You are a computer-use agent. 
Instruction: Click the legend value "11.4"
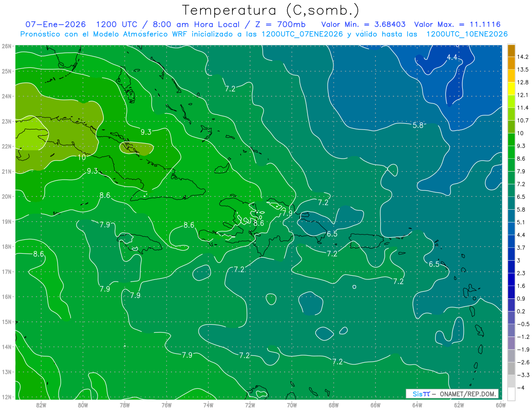(x=522, y=108)
